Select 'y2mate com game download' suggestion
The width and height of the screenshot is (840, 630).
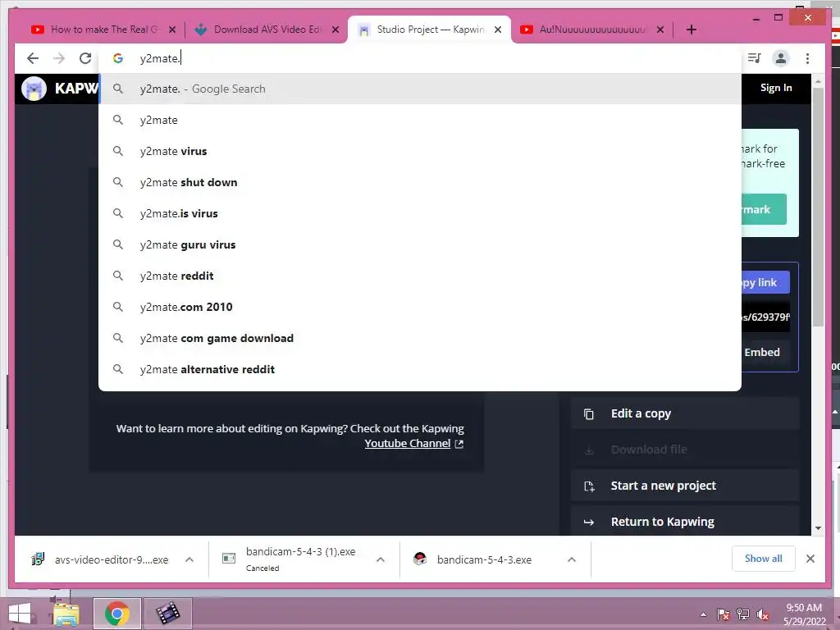(x=420, y=338)
